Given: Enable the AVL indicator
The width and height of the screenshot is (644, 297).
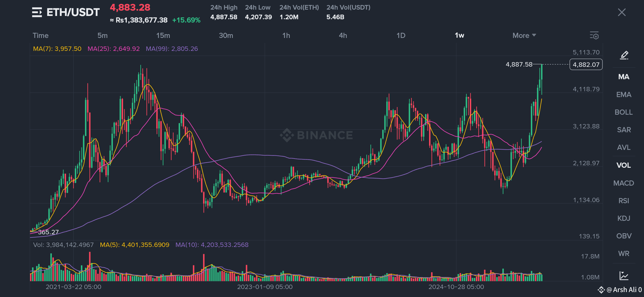Looking at the screenshot, I should 624,147.
